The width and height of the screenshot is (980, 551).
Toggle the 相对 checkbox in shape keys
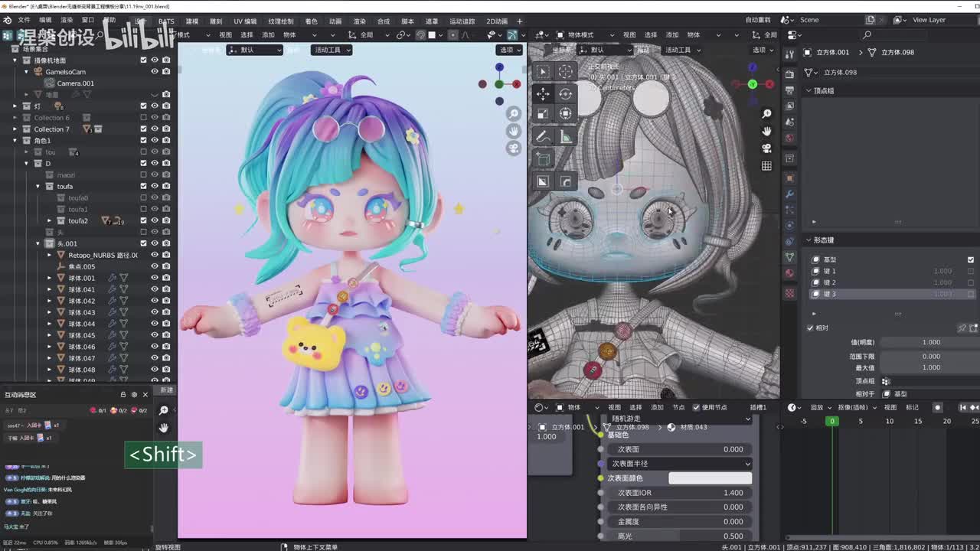click(810, 328)
